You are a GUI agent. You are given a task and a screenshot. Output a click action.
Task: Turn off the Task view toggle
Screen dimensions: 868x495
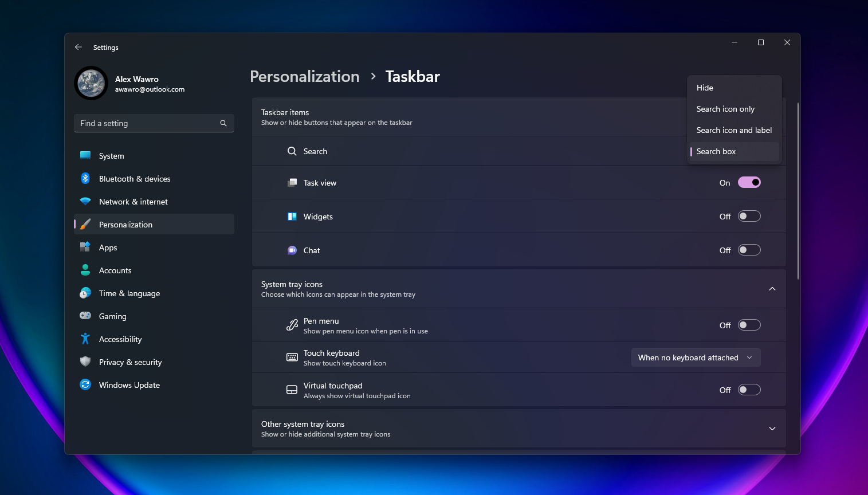tap(749, 182)
